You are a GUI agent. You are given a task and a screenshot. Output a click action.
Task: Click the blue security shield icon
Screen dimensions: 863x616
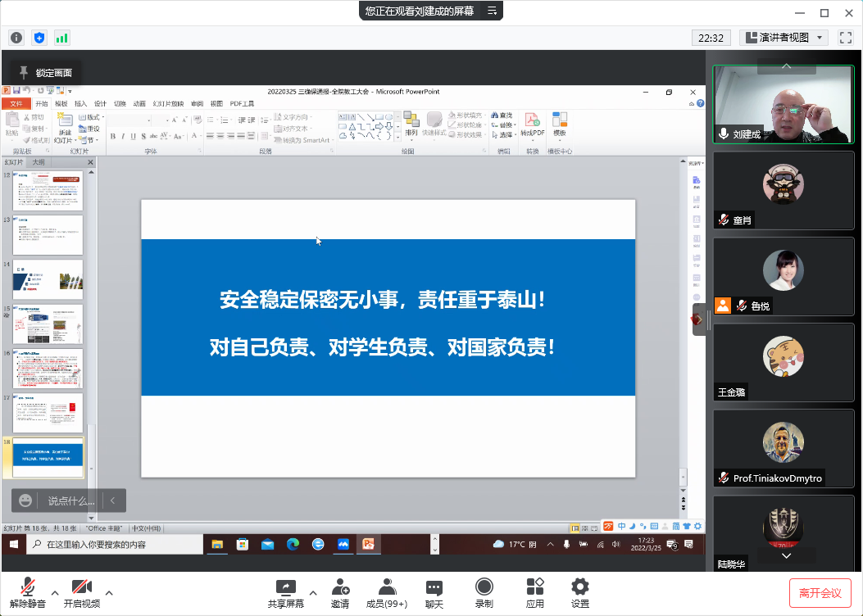[39, 38]
